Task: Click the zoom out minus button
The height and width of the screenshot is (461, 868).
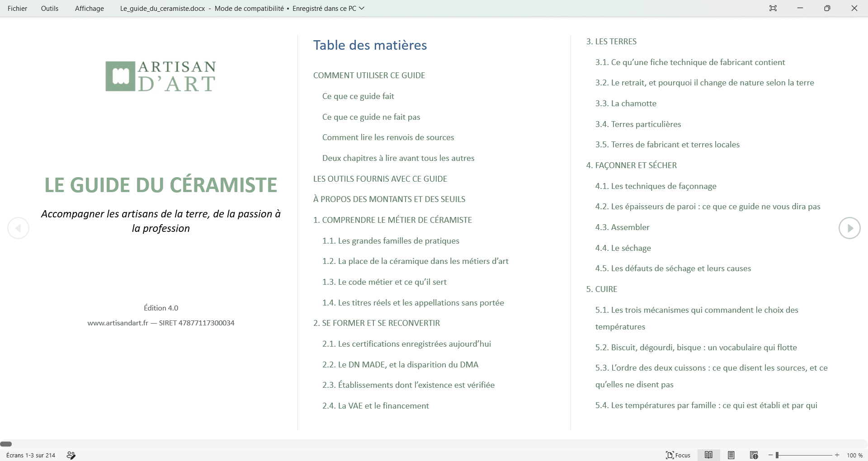Action: [771, 455]
